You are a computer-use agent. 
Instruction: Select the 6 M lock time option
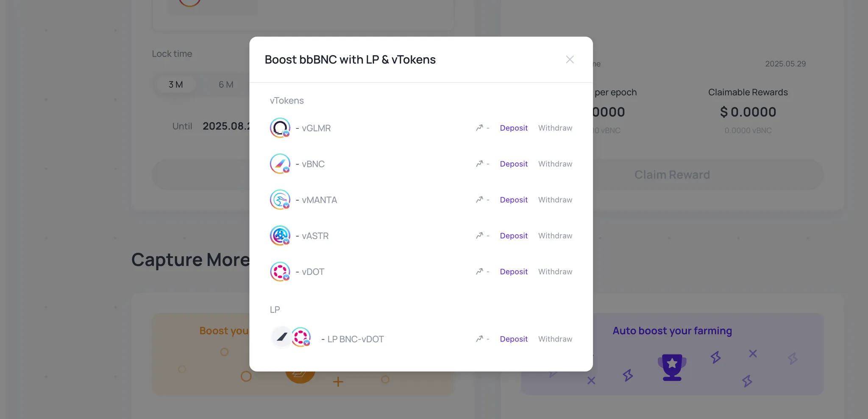(226, 84)
